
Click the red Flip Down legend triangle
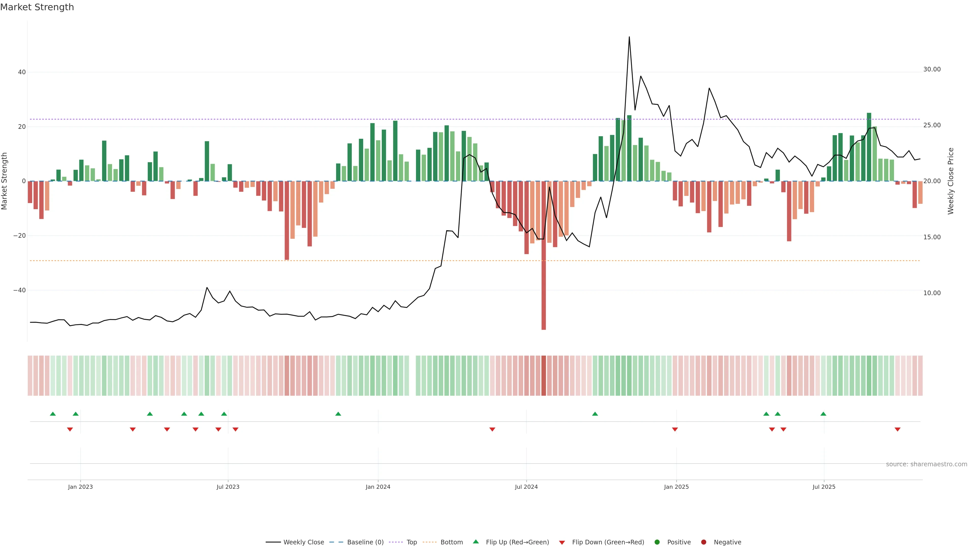pos(562,543)
